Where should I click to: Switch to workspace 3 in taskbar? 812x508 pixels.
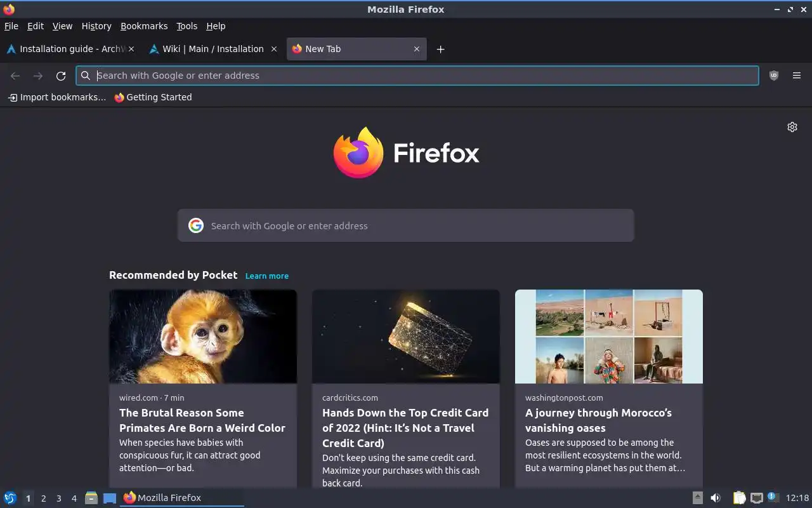point(58,498)
